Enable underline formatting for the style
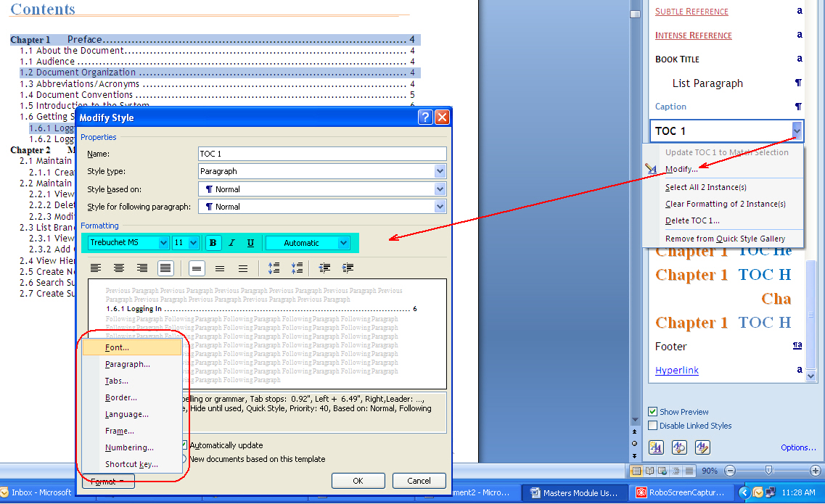This screenshot has width=825, height=504. (250, 242)
